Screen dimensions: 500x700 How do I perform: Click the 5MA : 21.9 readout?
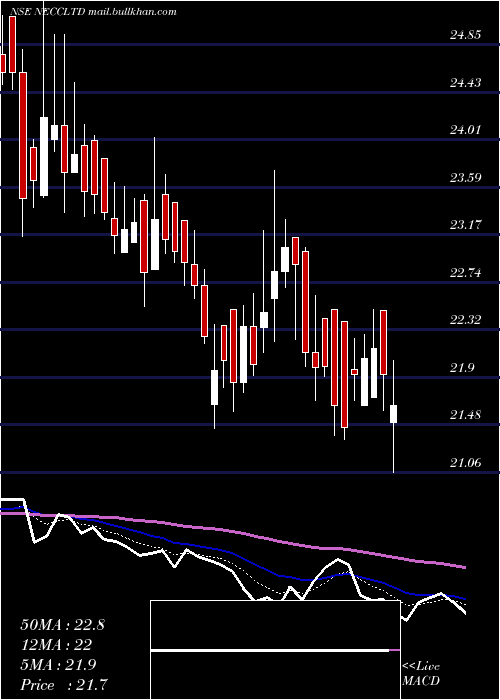pyautogui.click(x=58, y=665)
